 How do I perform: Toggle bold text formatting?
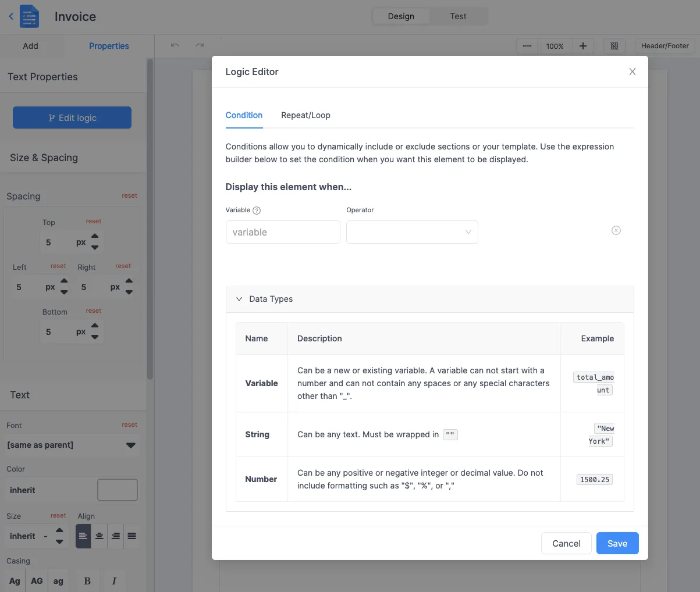[x=87, y=581]
